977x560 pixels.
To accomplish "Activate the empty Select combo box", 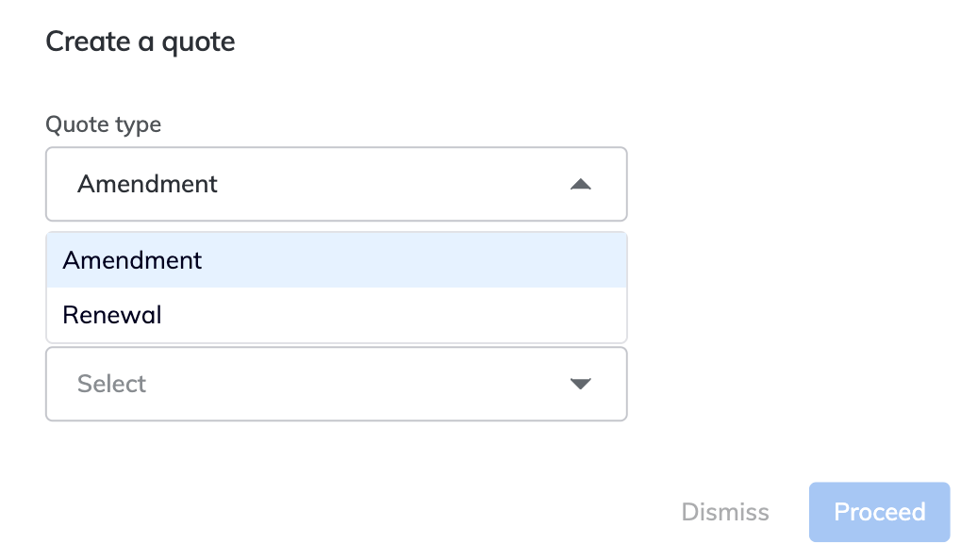I will tap(336, 384).
